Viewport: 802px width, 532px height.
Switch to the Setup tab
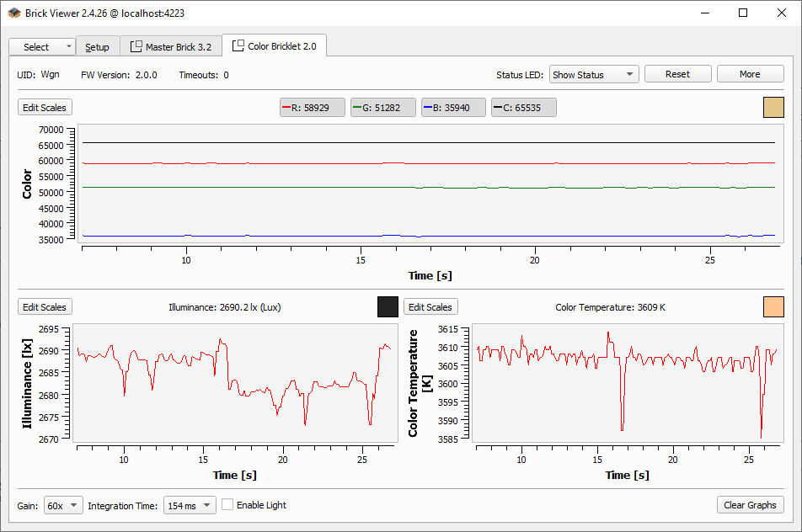pos(97,47)
